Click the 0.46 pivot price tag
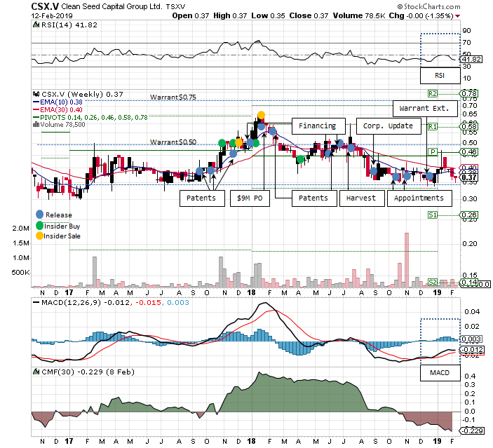 [470, 152]
